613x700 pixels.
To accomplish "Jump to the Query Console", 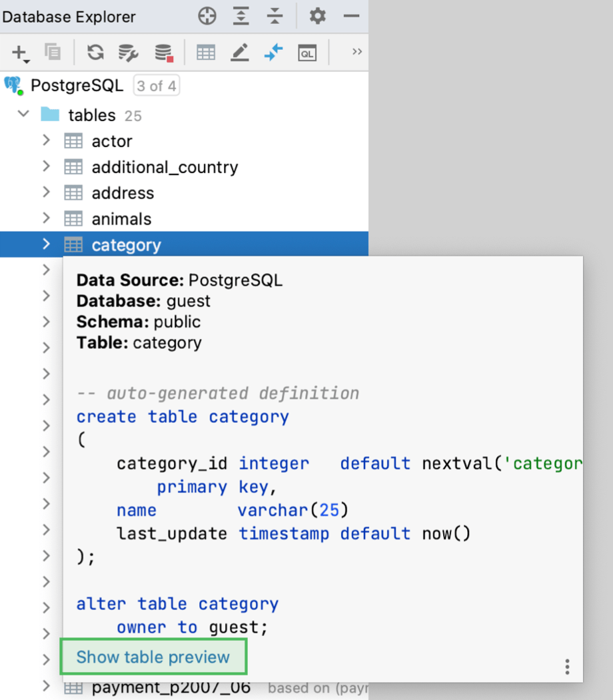I will click(273, 52).
